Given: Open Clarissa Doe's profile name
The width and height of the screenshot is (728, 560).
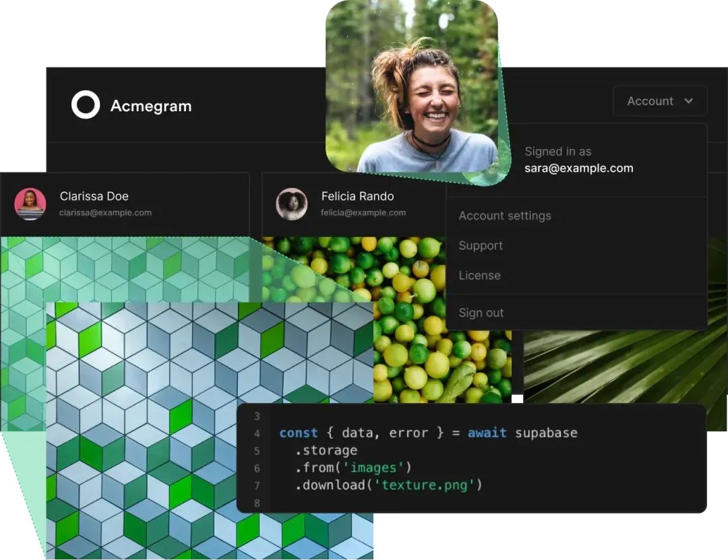Looking at the screenshot, I should point(94,196).
